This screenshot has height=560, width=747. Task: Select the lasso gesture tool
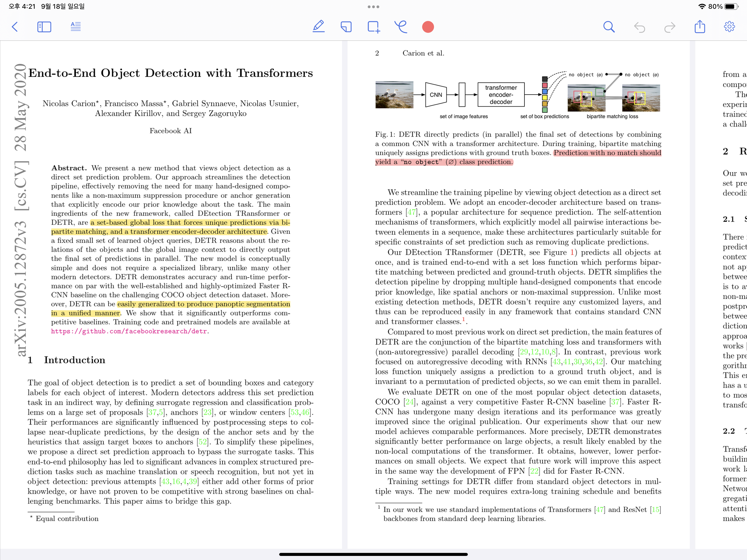(401, 27)
